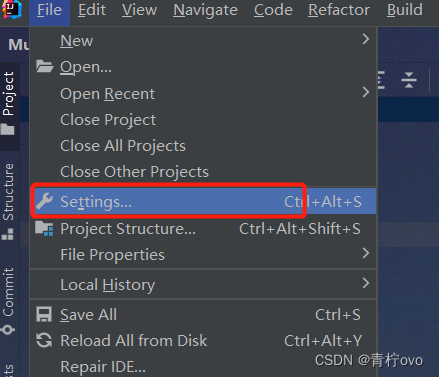Open the Refactor menu
The width and height of the screenshot is (439, 377).
point(339,10)
